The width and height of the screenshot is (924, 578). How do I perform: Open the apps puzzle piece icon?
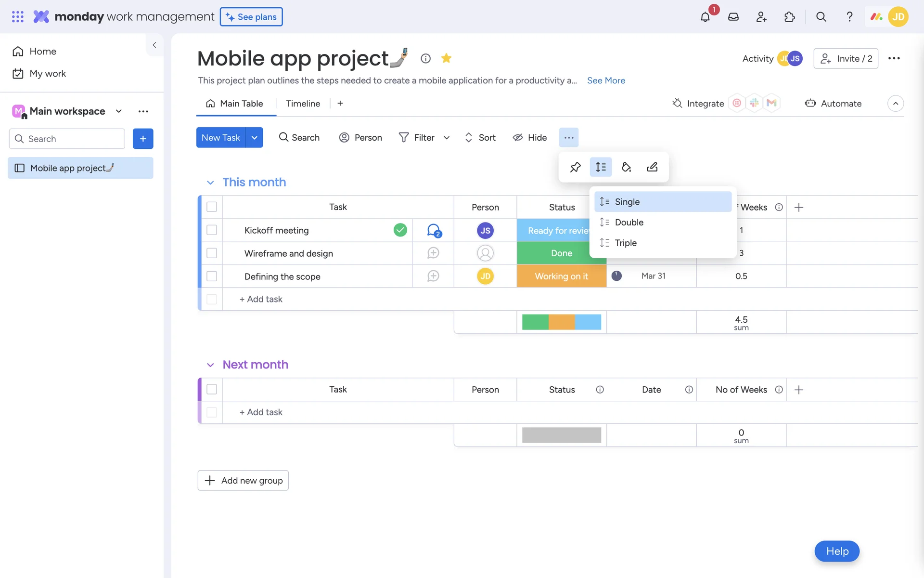pyautogui.click(x=789, y=17)
